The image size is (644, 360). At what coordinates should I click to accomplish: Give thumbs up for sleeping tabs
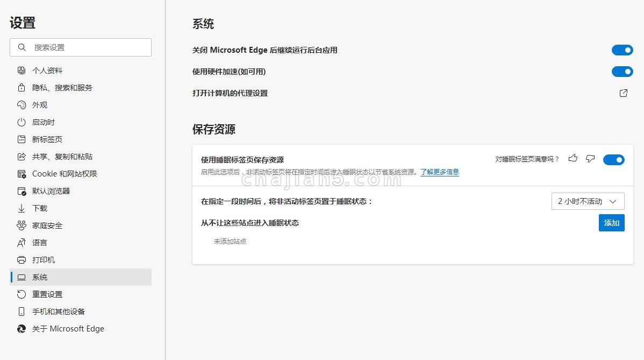[x=573, y=158]
